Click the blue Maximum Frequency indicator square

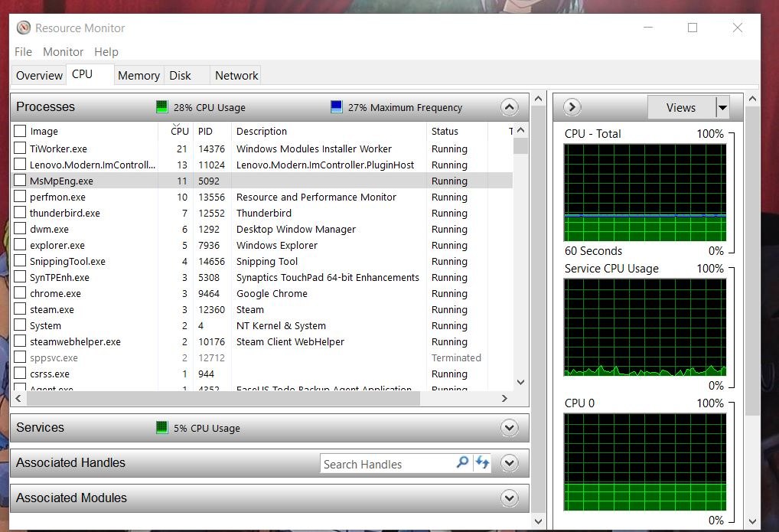[x=337, y=107]
